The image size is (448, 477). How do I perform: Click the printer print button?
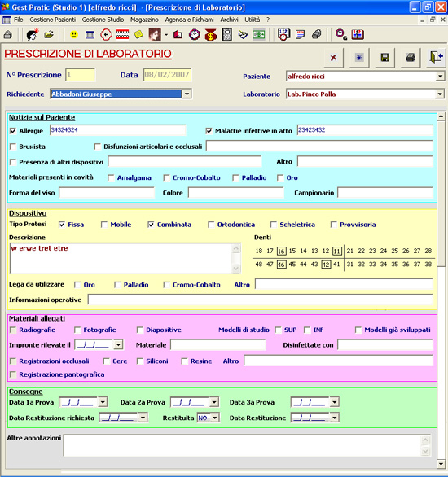(411, 58)
